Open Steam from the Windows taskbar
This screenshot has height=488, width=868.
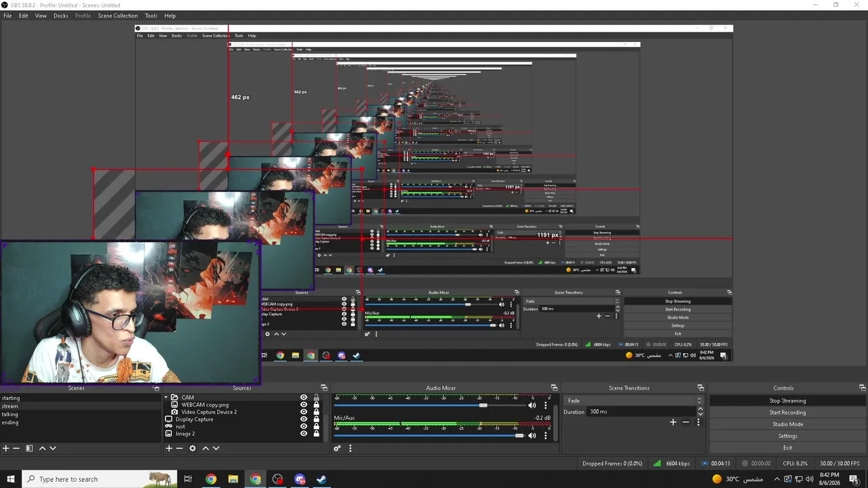click(x=321, y=479)
